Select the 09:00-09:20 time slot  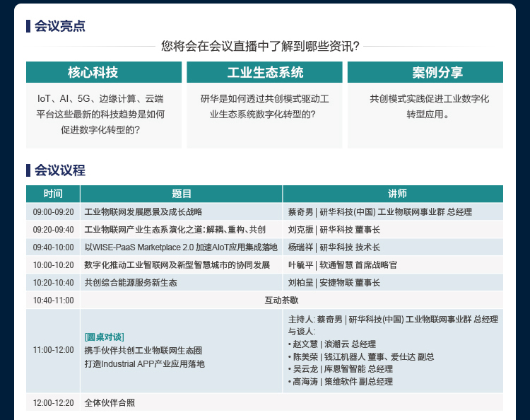click(x=53, y=211)
